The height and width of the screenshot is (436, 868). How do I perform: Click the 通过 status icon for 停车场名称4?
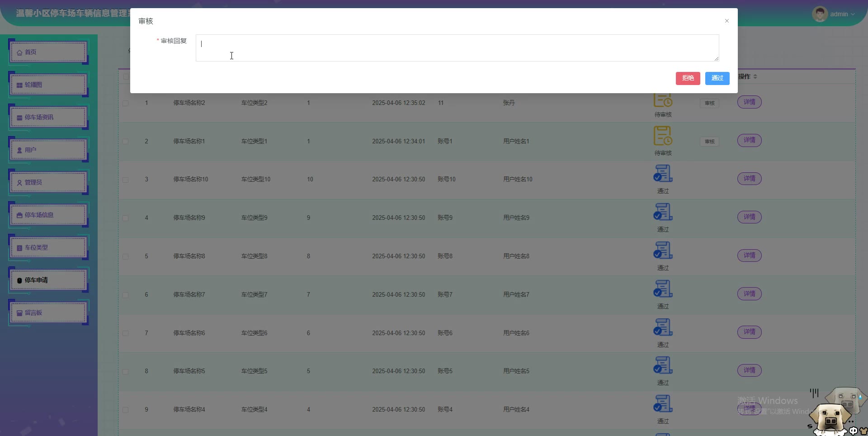point(663,403)
